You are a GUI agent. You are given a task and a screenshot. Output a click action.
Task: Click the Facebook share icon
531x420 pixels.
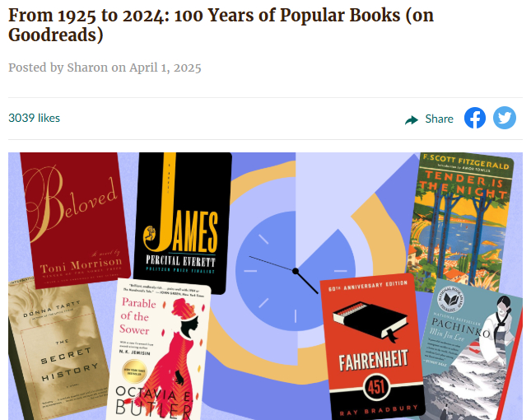click(474, 118)
